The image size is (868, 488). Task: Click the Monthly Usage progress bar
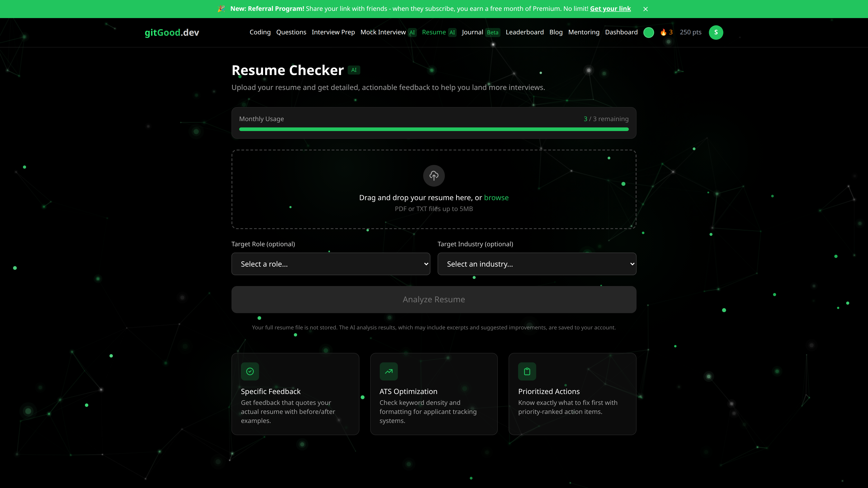click(x=433, y=129)
